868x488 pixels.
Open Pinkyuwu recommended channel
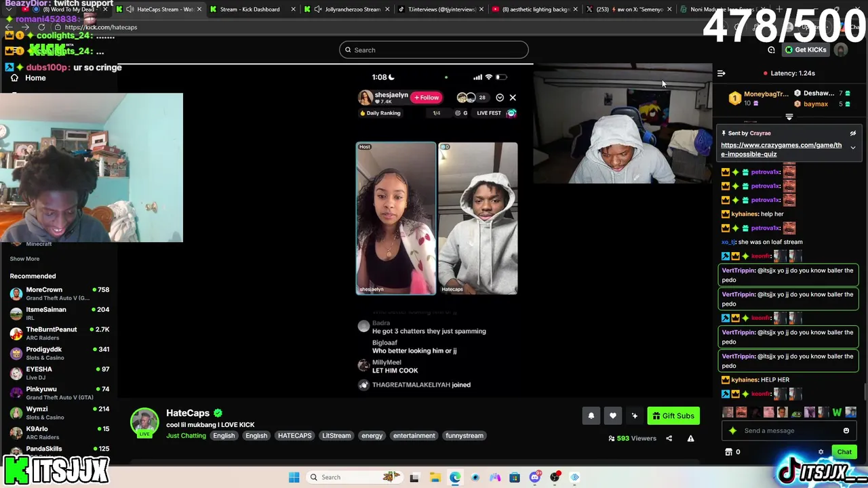59,392
